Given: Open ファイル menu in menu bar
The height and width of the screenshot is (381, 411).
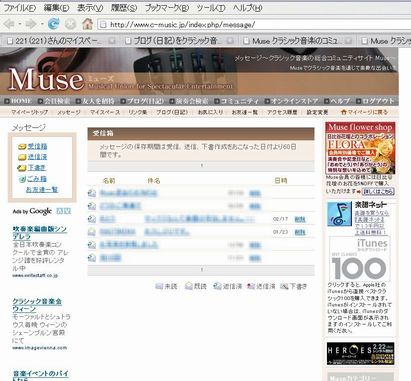Looking at the screenshot, I should [20, 8].
